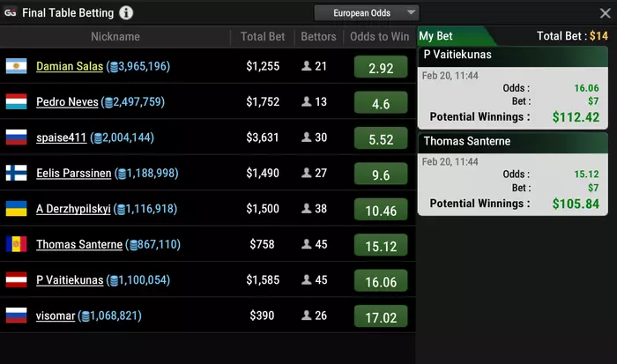
Task: Click the European Odds dropdown arrow
Action: click(x=412, y=12)
